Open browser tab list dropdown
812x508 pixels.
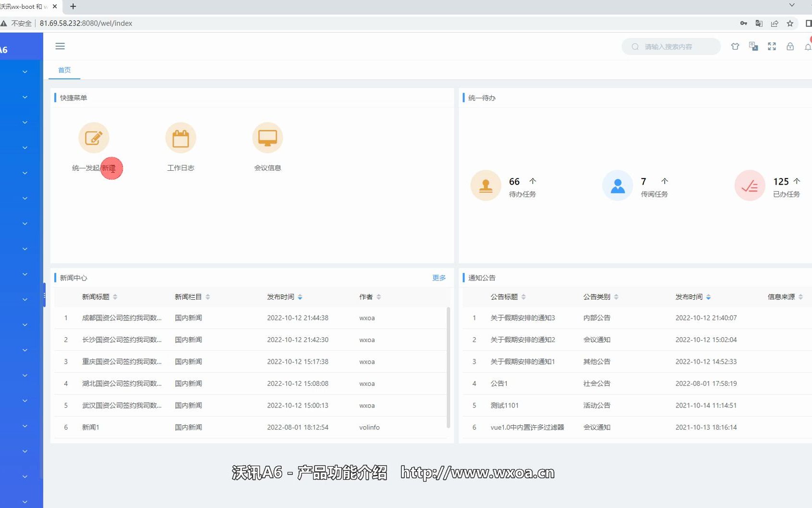[792, 5]
